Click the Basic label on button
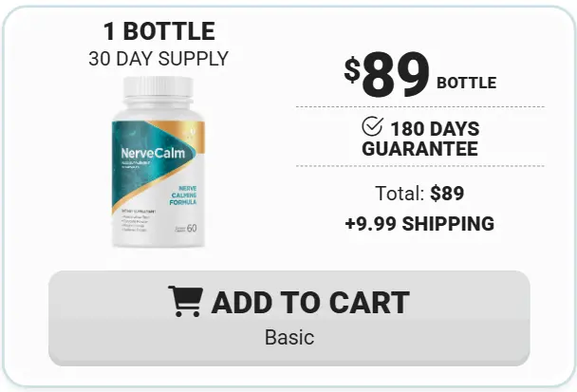The height and width of the screenshot is (392, 577). pyautogui.click(x=289, y=338)
